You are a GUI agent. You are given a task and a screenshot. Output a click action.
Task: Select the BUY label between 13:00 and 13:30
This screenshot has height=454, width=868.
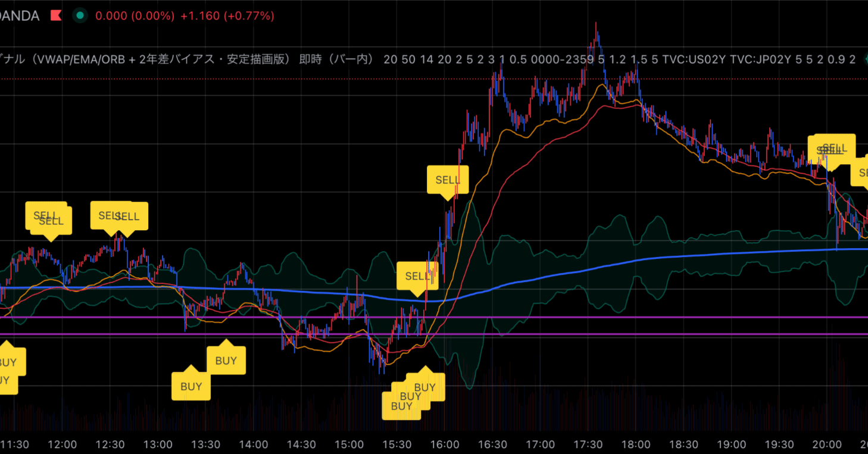click(191, 386)
